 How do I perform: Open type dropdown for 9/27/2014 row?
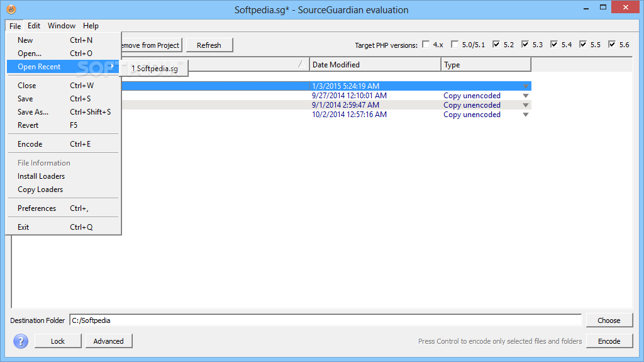click(526, 96)
